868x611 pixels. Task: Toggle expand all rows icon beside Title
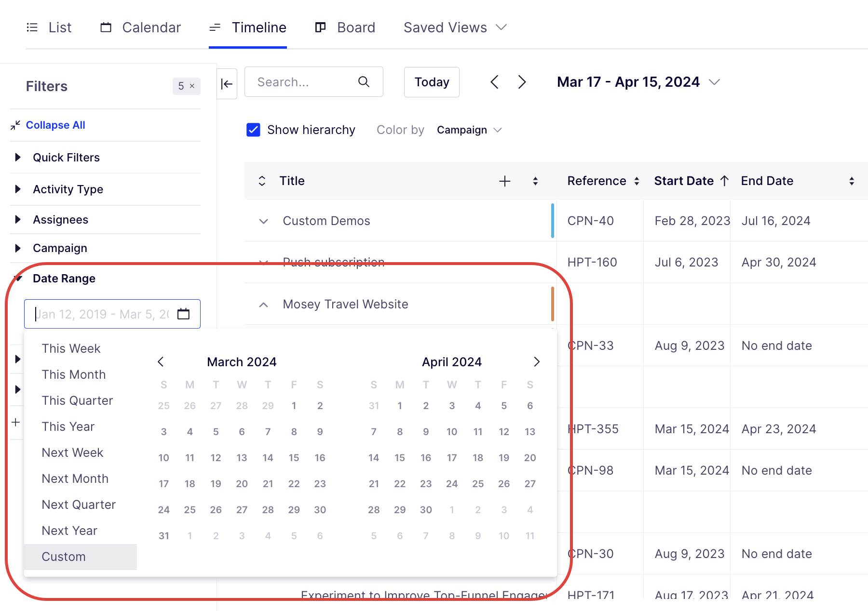point(262,181)
